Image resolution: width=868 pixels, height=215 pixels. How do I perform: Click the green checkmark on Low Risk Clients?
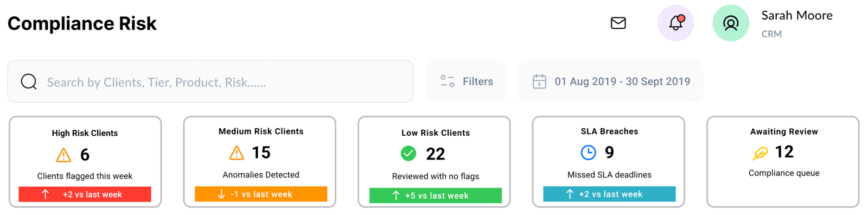tap(409, 154)
